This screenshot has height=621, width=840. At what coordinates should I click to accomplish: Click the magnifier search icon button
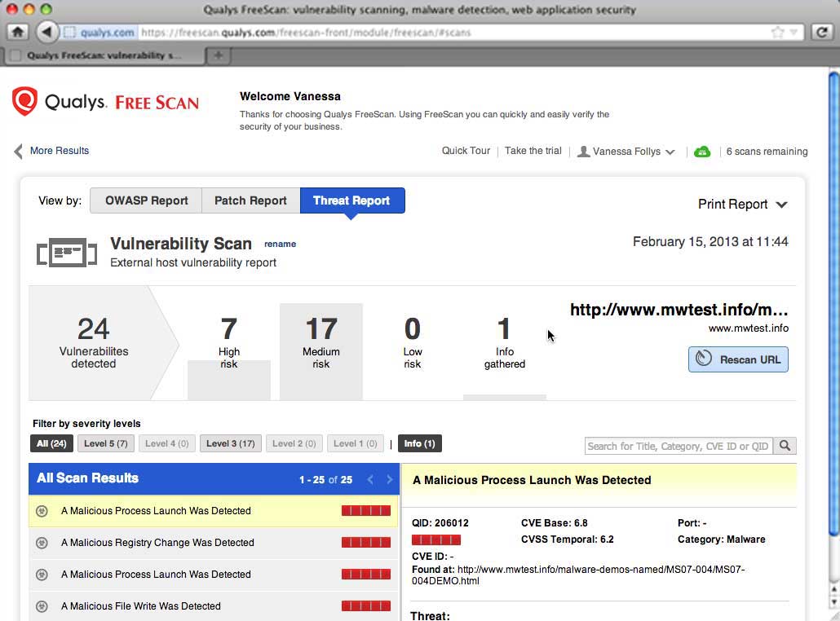785,446
